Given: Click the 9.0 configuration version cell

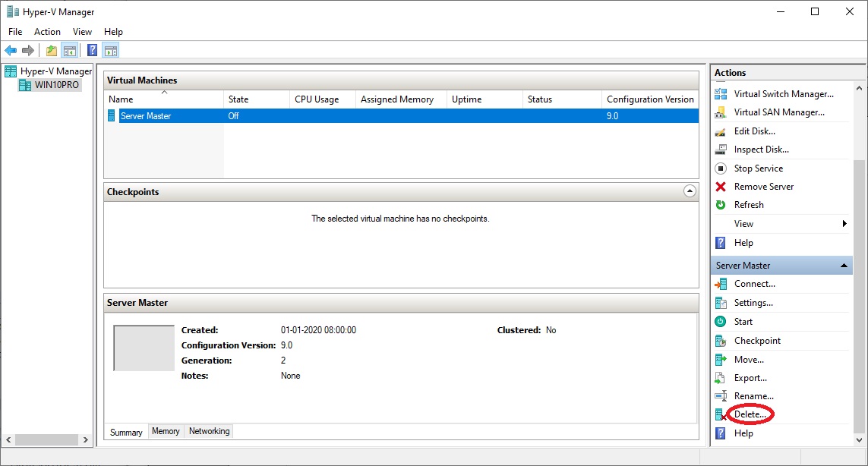Looking at the screenshot, I should point(612,115).
